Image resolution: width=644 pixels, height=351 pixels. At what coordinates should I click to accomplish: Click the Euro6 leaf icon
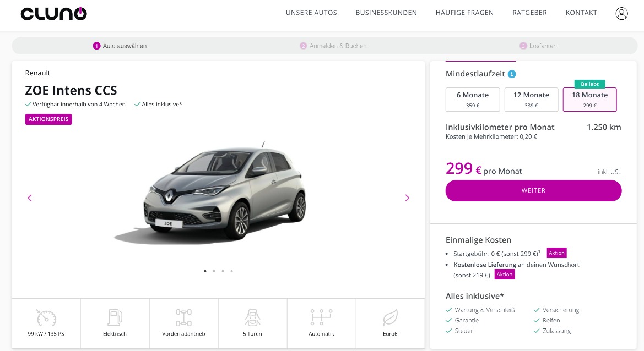[390, 317]
